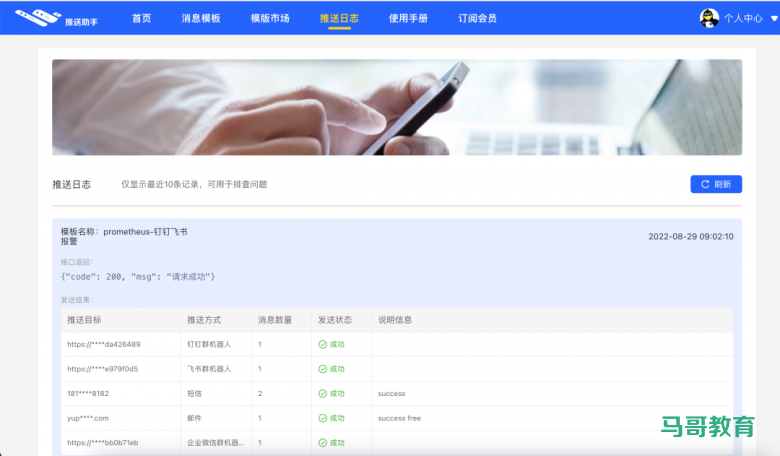Click the 个人中心 text link
This screenshot has height=456, width=780.
click(743, 18)
